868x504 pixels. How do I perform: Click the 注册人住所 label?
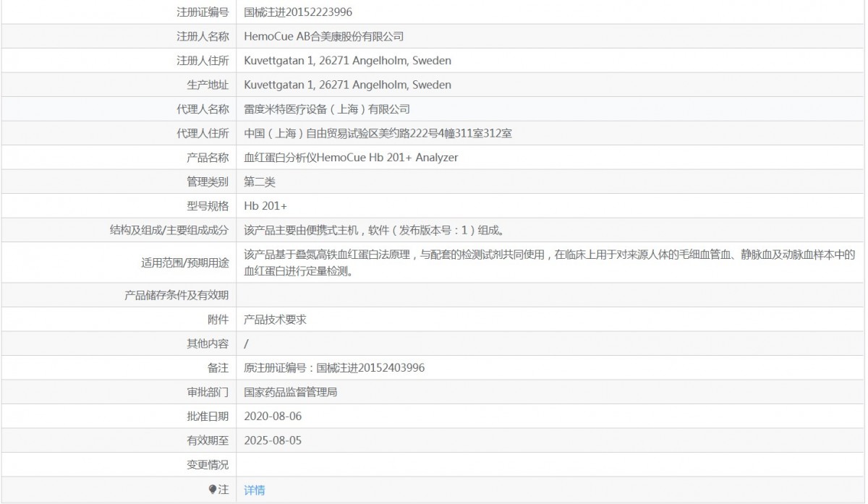click(203, 61)
